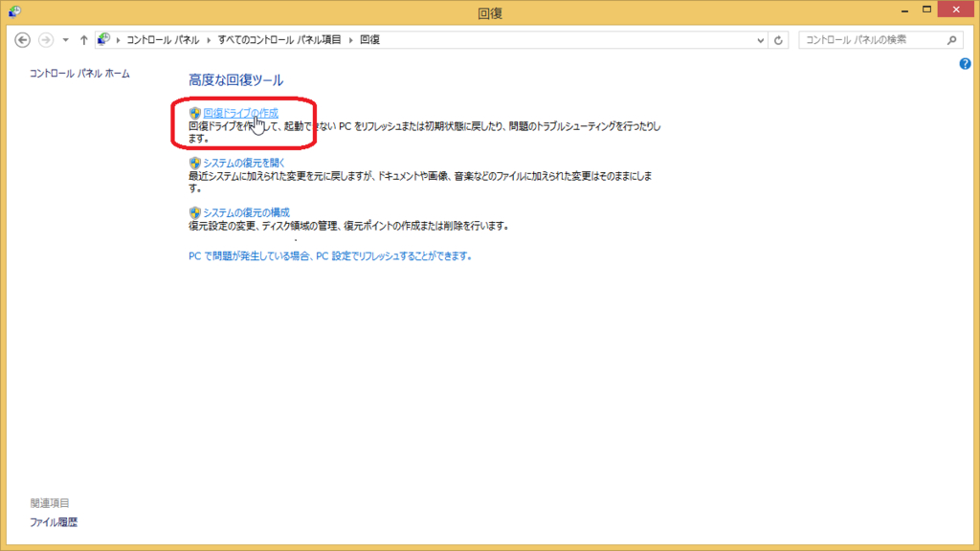Go back with the Back arrow

coord(23,40)
